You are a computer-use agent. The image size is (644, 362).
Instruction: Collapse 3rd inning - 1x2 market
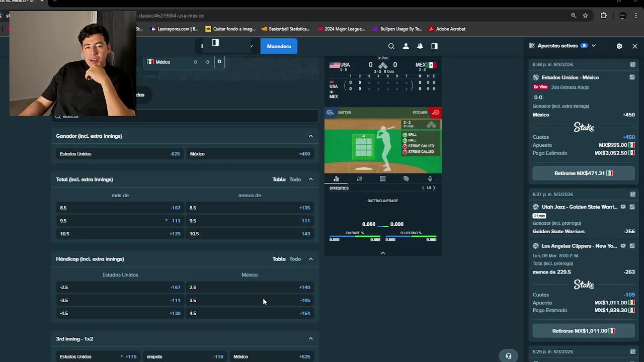(310, 339)
